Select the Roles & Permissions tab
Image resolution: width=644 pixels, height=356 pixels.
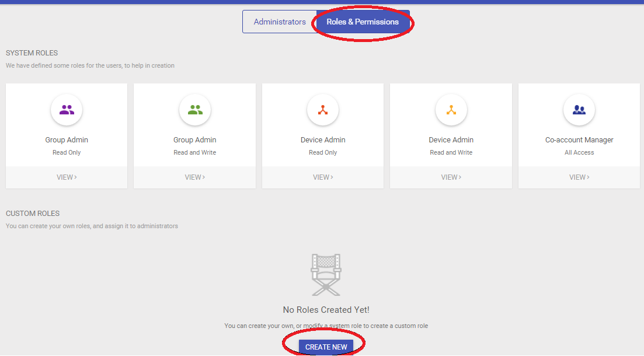(x=363, y=22)
